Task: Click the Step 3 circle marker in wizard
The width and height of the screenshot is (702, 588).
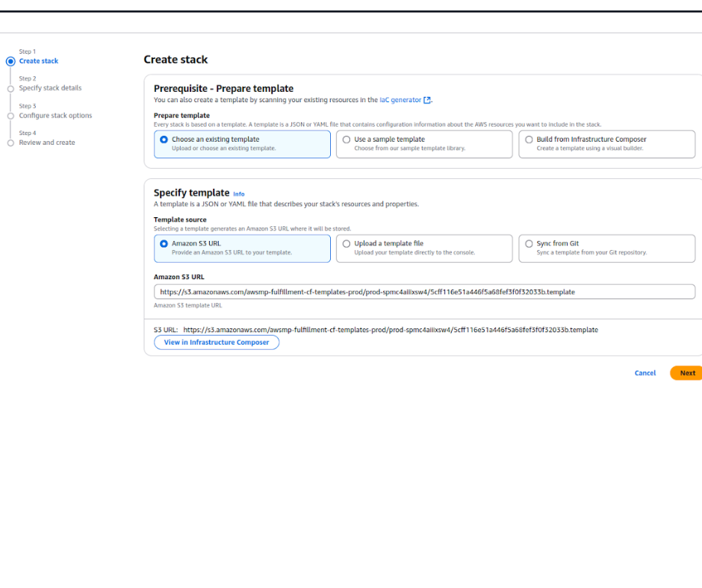Action: (x=10, y=116)
